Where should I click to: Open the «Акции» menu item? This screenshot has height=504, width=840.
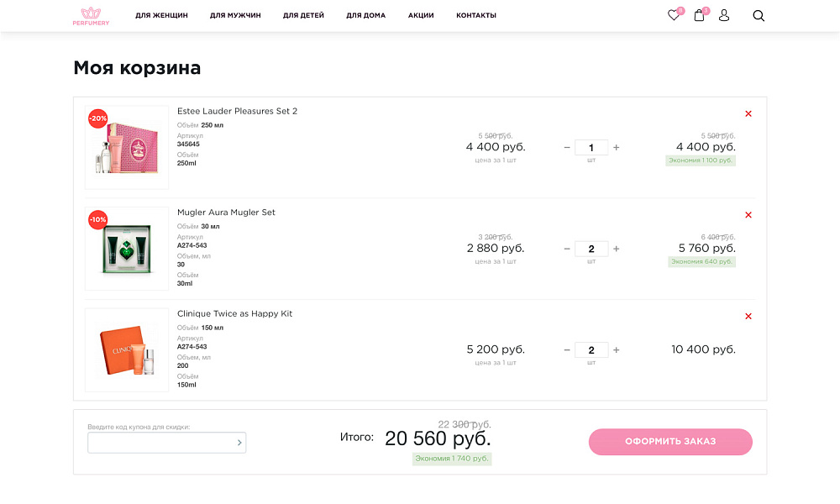pos(421,15)
